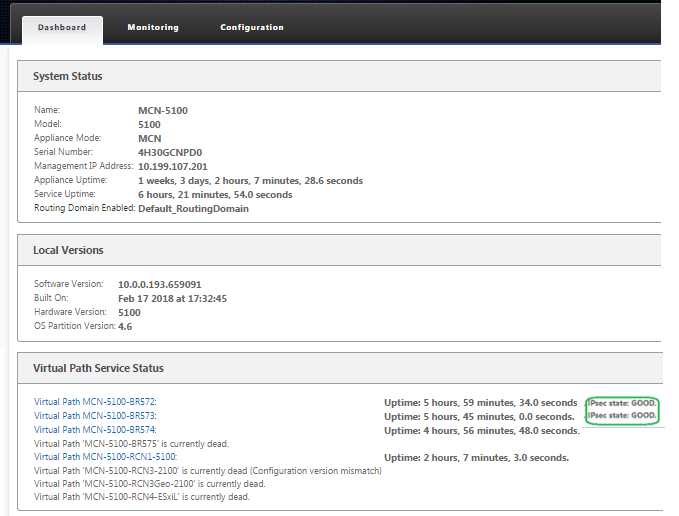Screen dimensions: 679x516
Task: Open the Configuration tab
Action: pyautogui.click(x=252, y=27)
